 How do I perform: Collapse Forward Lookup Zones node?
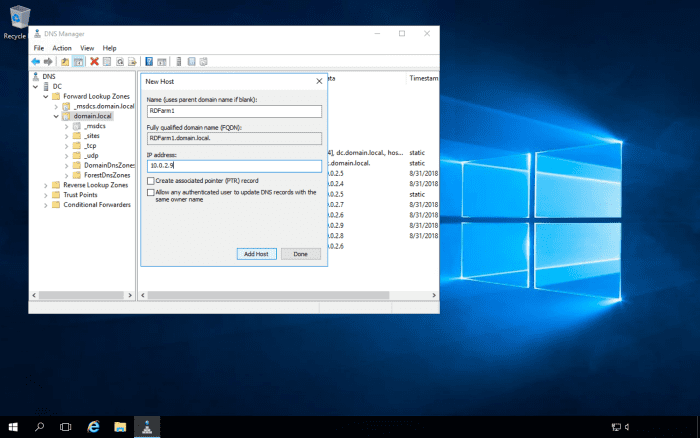click(x=46, y=96)
